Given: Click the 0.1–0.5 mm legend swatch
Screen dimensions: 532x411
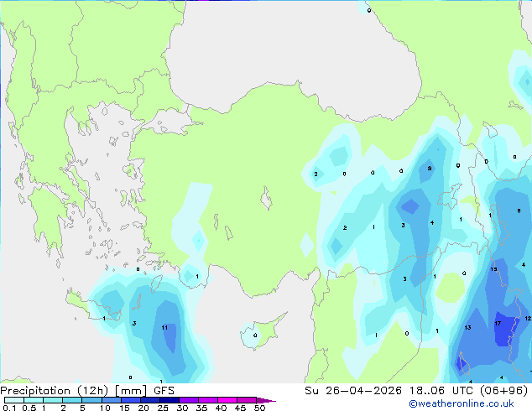Looking at the screenshot, I should 14,400.
